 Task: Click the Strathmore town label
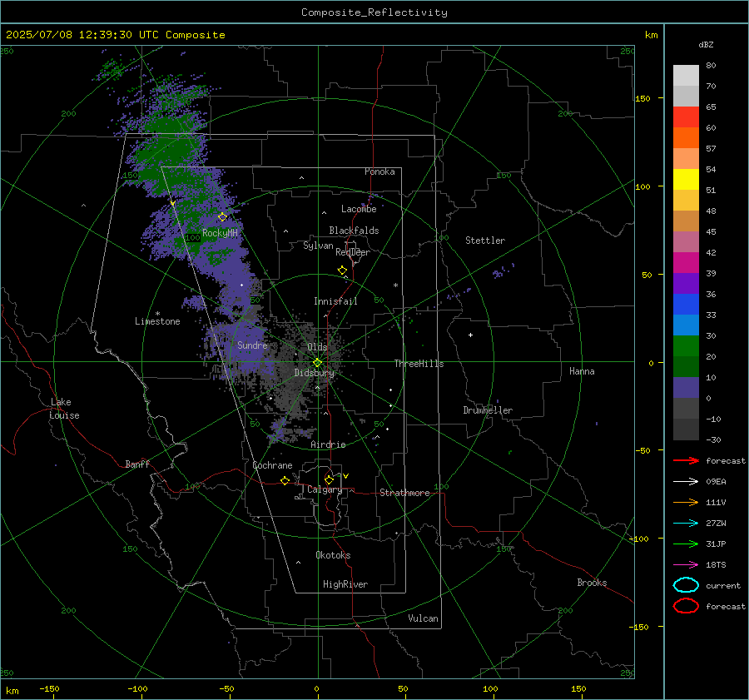coord(404,493)
